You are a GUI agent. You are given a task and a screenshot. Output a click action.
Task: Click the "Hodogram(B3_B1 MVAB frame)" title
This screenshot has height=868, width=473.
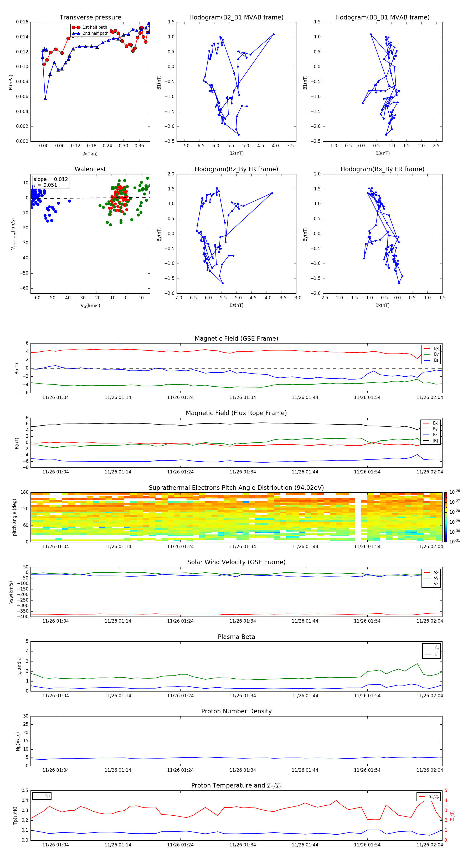pyautogui.click(x=382, y=18)
